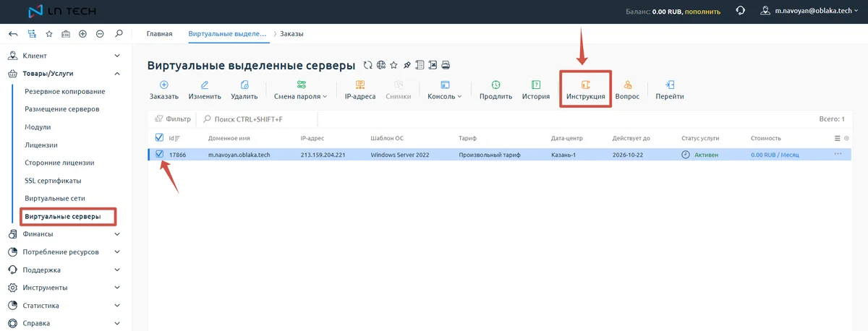
Task: Open Сторонние лицензии in the sidebar
Action: pos(59,163)
